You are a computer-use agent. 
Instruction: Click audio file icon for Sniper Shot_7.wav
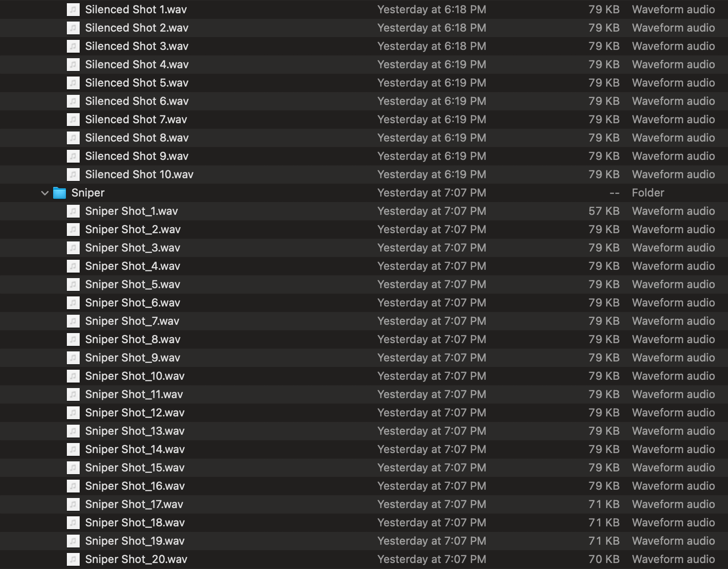(73, 321)
